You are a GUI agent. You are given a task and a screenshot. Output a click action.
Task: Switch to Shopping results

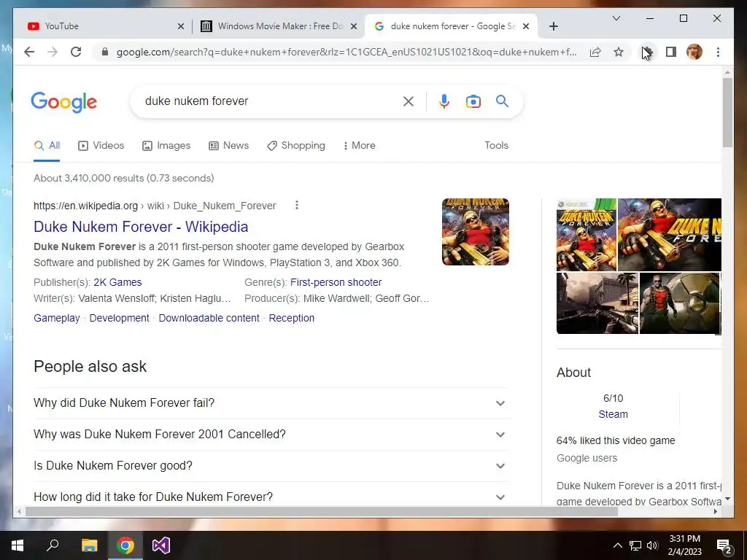pos(296,145)
